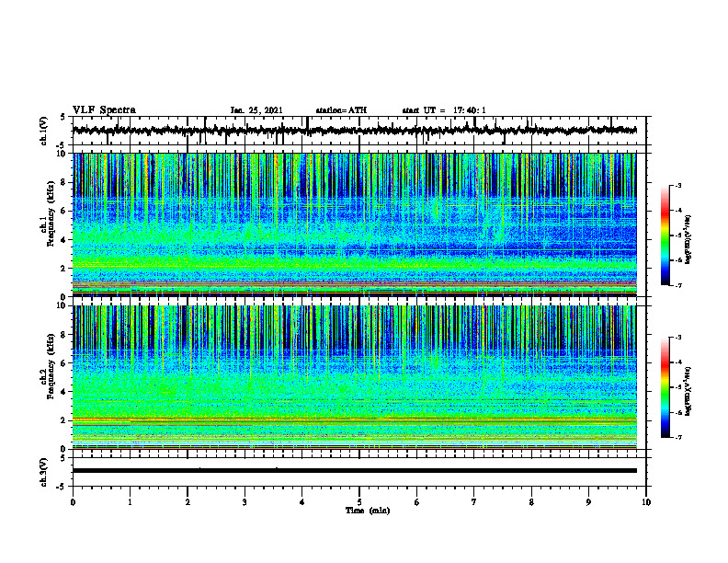Image resolution: width=728 pixels, height=563 pixels.
Task: Click the "VLF Spectra" title text
Action: [104, 109]
